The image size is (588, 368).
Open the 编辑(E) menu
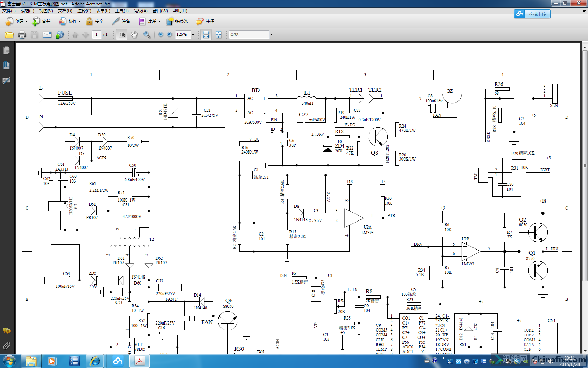pos(27,11)
